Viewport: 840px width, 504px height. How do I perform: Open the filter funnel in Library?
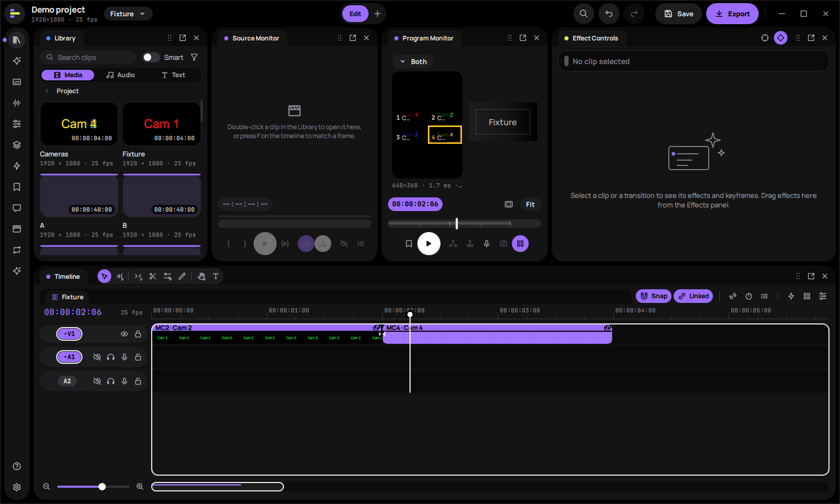194,57
